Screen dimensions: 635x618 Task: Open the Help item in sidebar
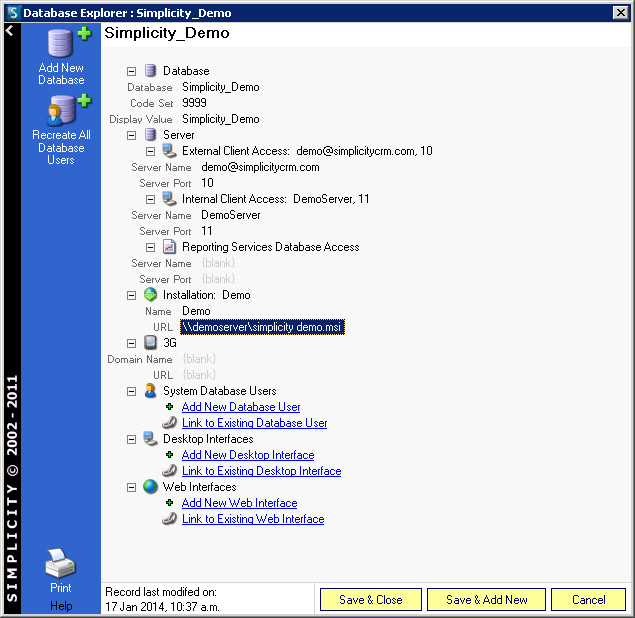coord(61,606)
